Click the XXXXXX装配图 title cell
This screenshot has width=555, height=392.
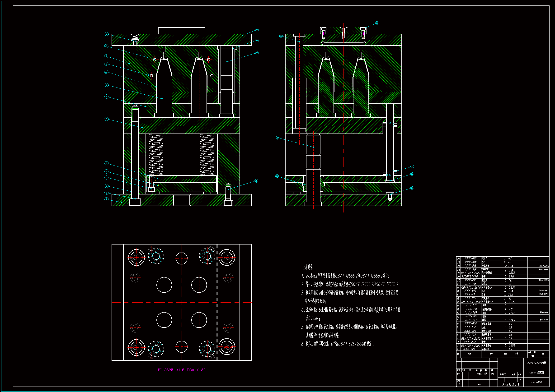[x=536, y=373]
